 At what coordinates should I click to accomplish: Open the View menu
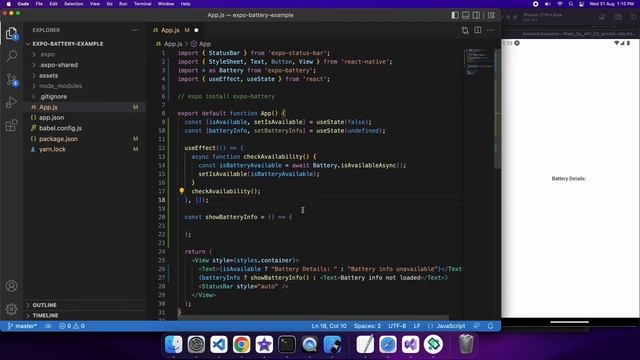coord(95,4)
